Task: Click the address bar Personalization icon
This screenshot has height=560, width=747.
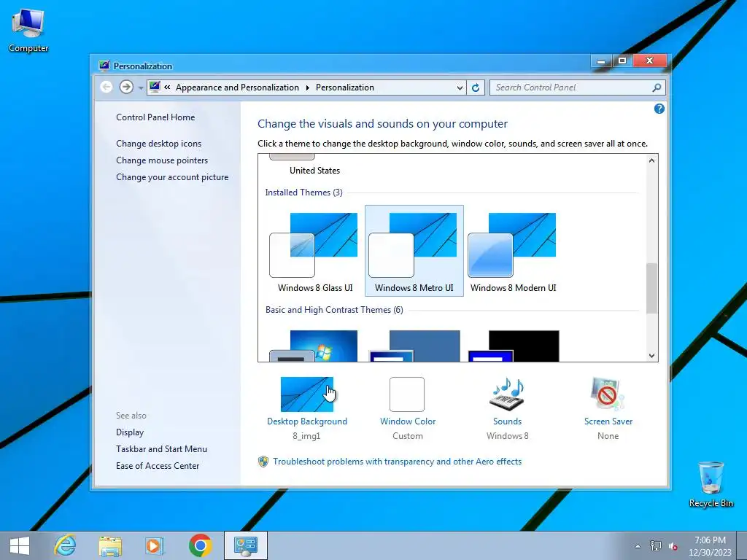Action: [155, 87]
